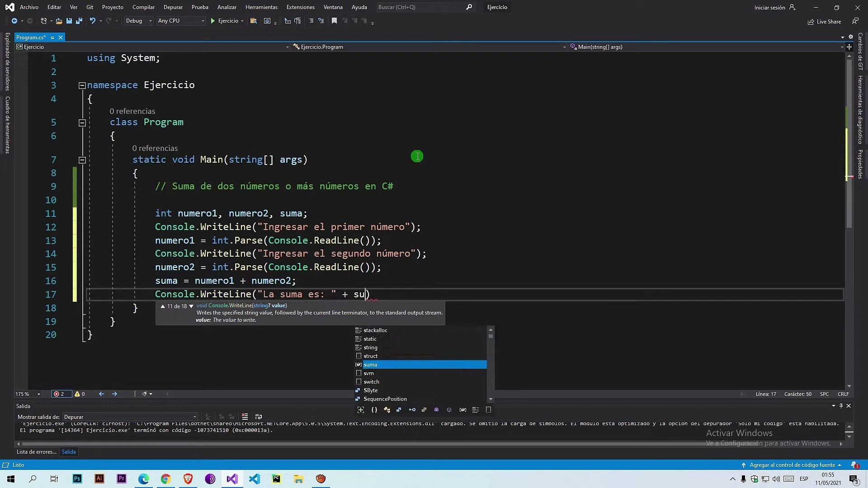
Task: Click the Open File folder icon
Action: click(59, 21)
